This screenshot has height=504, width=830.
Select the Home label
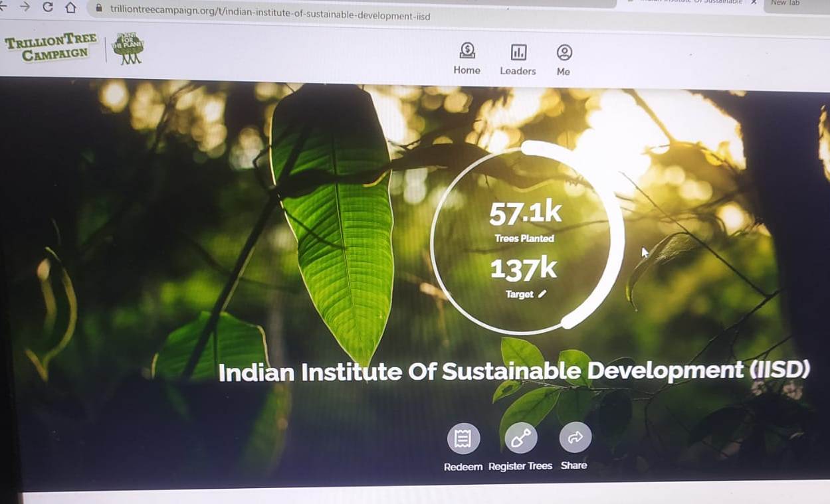pyautogui.click(x=467, y=70)
